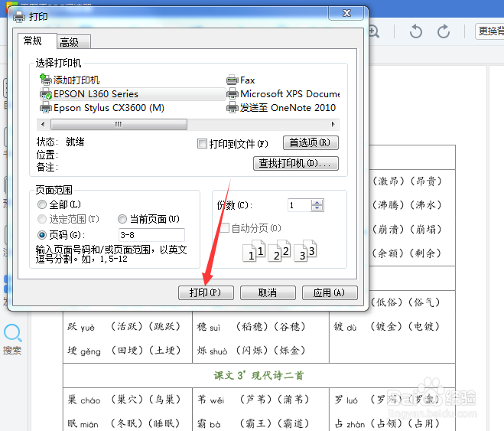The image size is (504, 431).
Task: Click the 打印 button
Action: coord(206,292)
